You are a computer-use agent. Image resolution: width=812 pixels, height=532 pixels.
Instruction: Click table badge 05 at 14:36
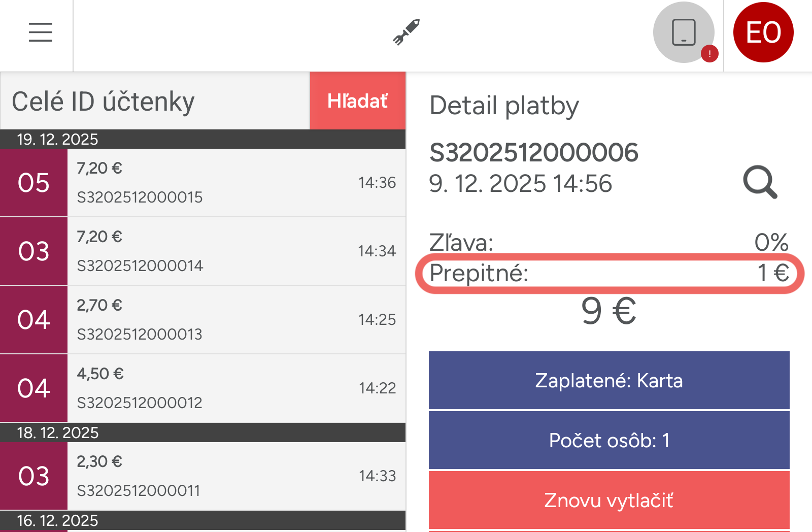33,183
